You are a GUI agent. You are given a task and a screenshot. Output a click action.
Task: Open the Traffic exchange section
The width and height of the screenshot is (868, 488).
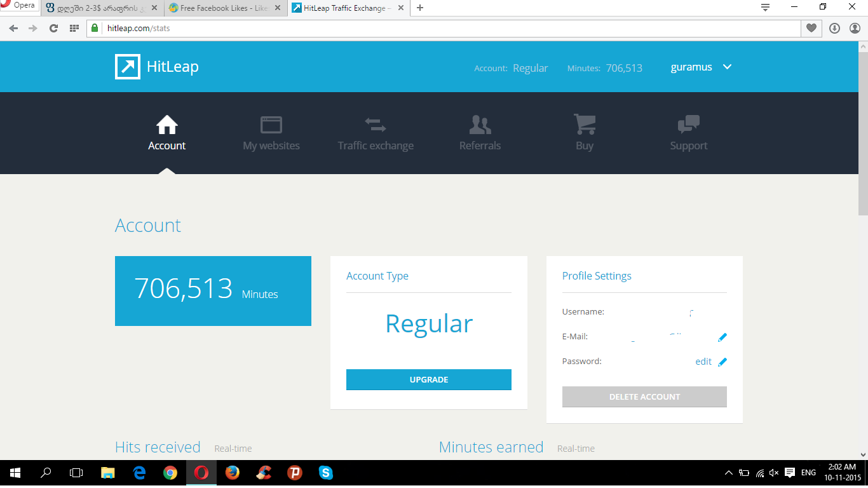376,133
